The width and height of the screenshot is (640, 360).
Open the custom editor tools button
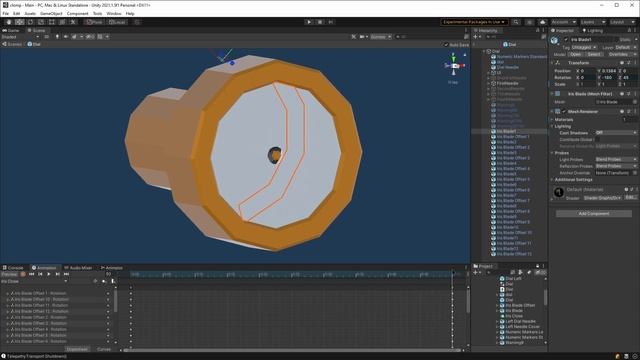[73, 22]
